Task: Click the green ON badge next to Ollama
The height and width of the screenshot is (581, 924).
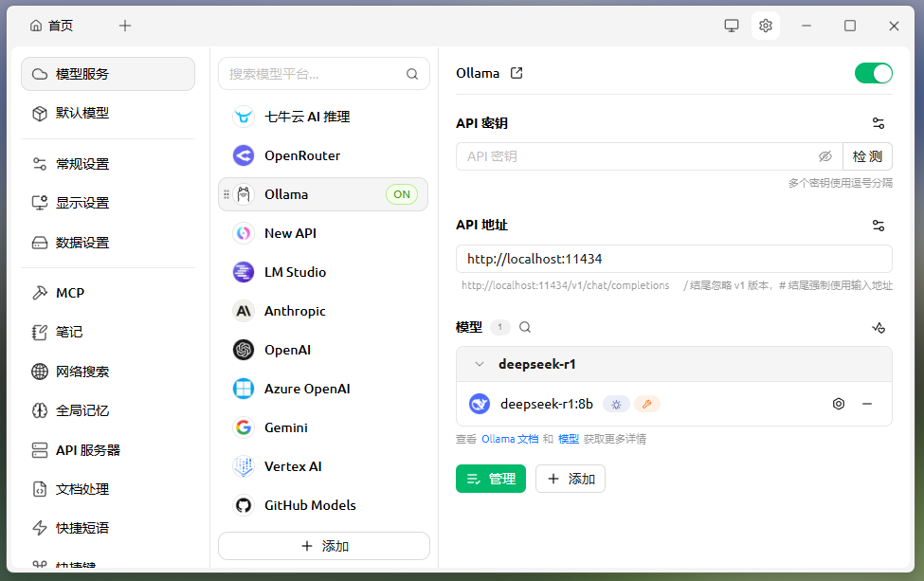Action: [x=402, y=194]
